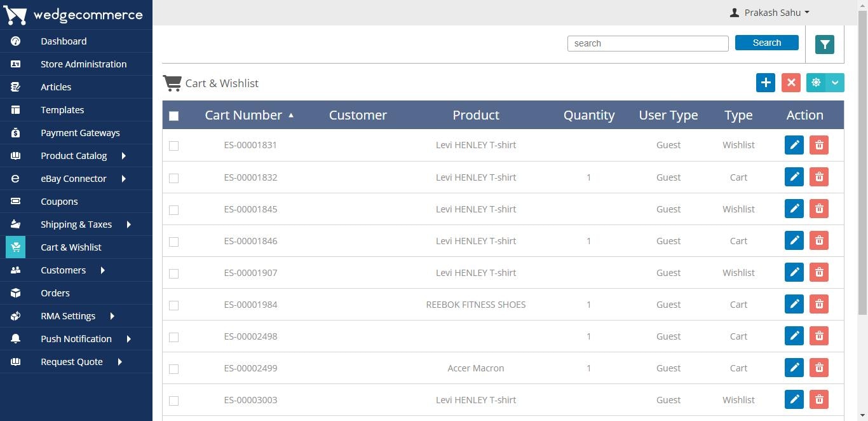Viewport: 868px width, 421px height.
Task: Click the red X icon to delete selected carts
Action: (791, 83)
